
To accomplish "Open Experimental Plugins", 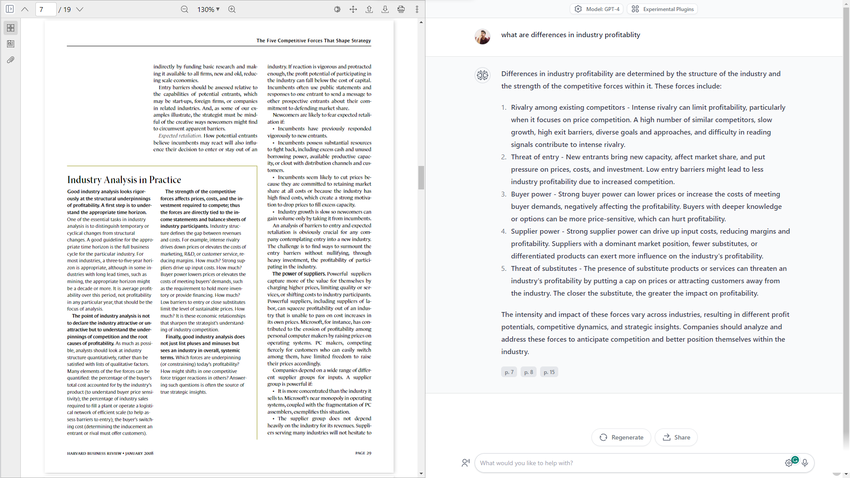I will coord(662,9).
